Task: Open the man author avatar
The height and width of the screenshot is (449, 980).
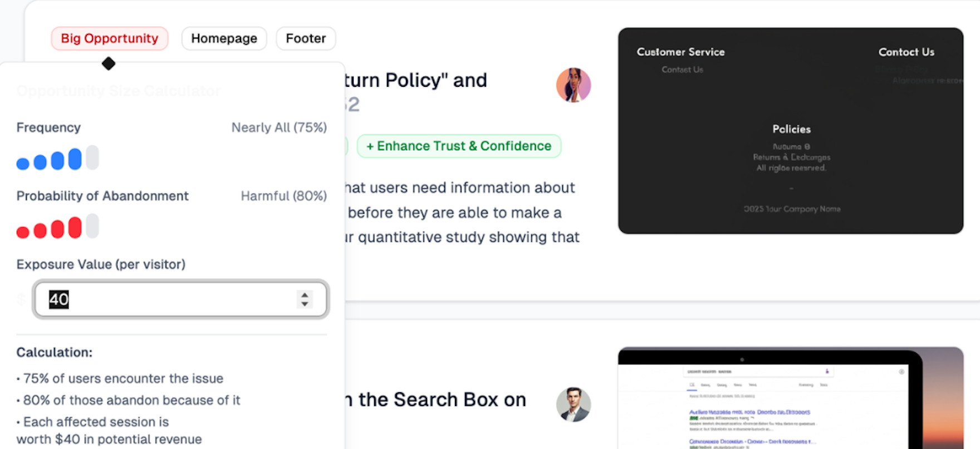Action: point(574,404)
